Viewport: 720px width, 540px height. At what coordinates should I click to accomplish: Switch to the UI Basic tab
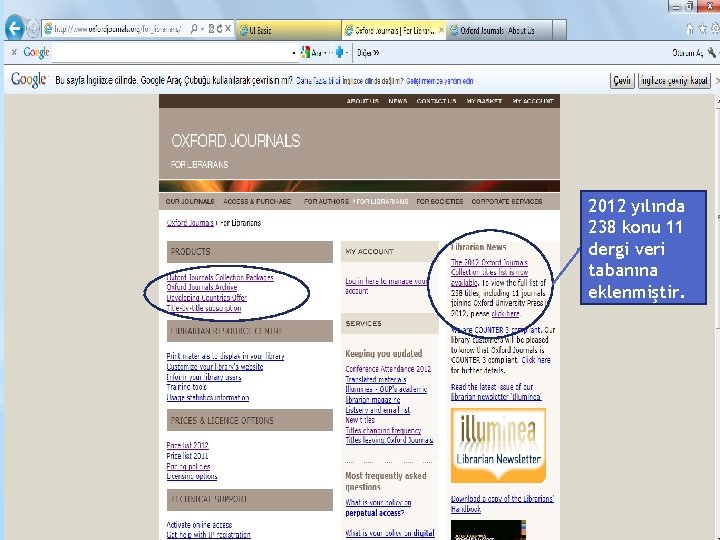[x=288, y=30]
